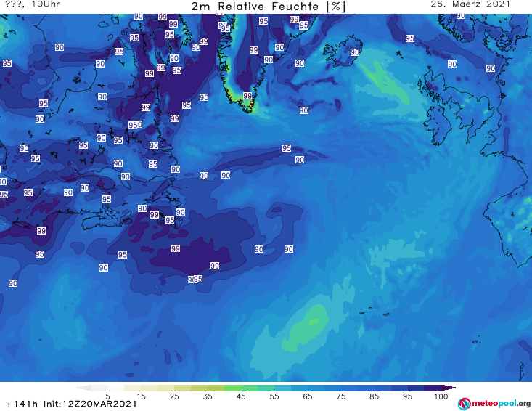Click the legend value "35"
Viewport: 532px width, 411px height.
(208, 396)
